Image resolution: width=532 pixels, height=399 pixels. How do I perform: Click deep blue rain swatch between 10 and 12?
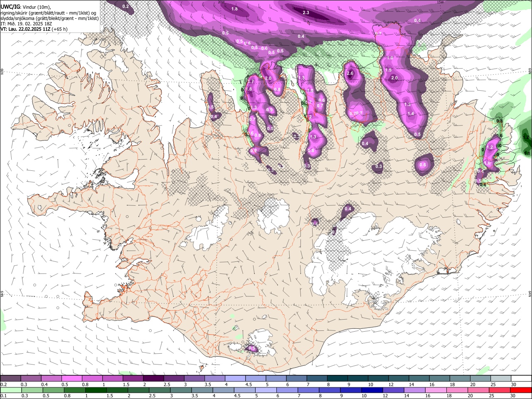[x=371, y=390]
